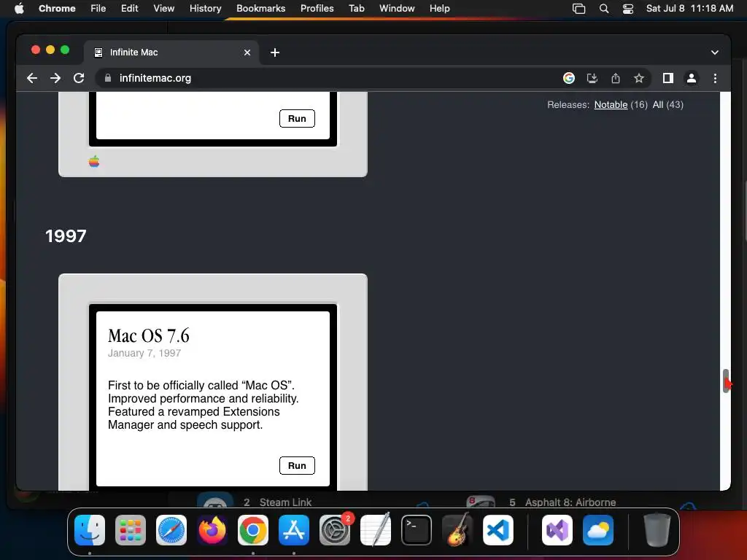Select the Infinite Mac tab
Viewport: 747px width, 560px height.
(171, 52)
